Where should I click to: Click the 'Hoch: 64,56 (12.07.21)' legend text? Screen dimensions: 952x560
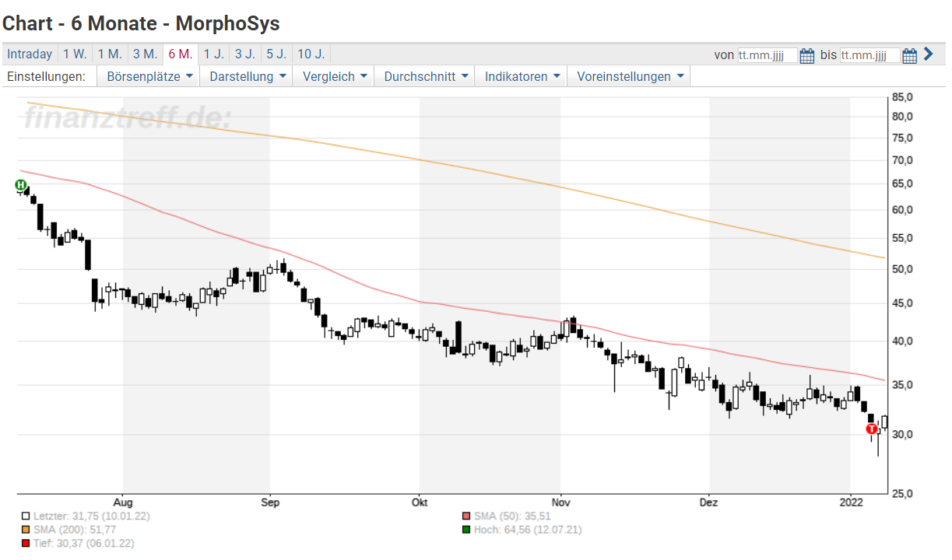(528, 530)
